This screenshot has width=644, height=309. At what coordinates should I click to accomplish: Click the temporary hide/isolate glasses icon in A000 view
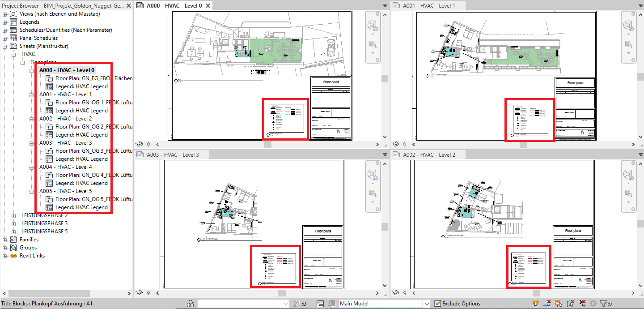[x=140, y=144]
